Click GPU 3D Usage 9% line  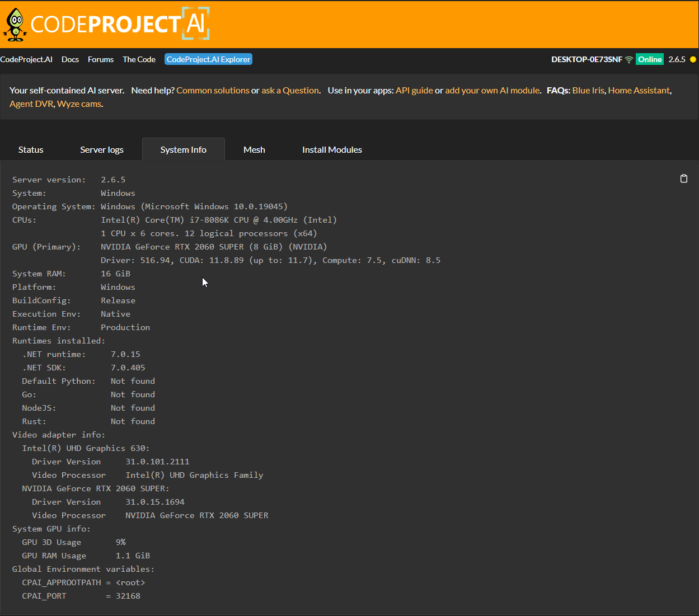(x=74, y=542)
